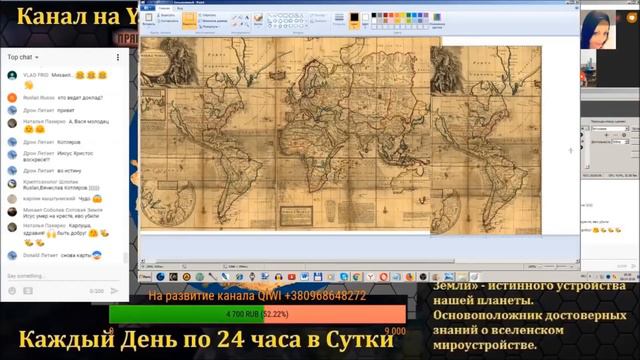Click the red YouTube taskbar icon
Image resolution: width=640 pixels, height=360 pixels.
click(291, 277)
